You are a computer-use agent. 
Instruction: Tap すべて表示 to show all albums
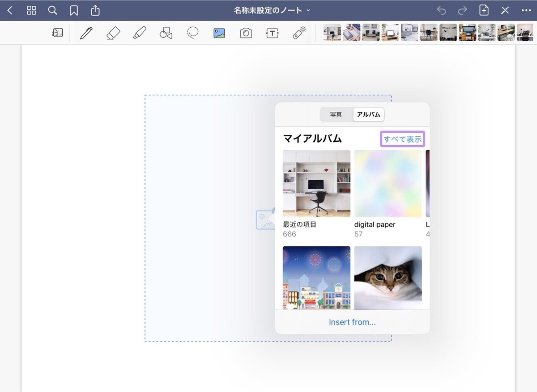402,139
